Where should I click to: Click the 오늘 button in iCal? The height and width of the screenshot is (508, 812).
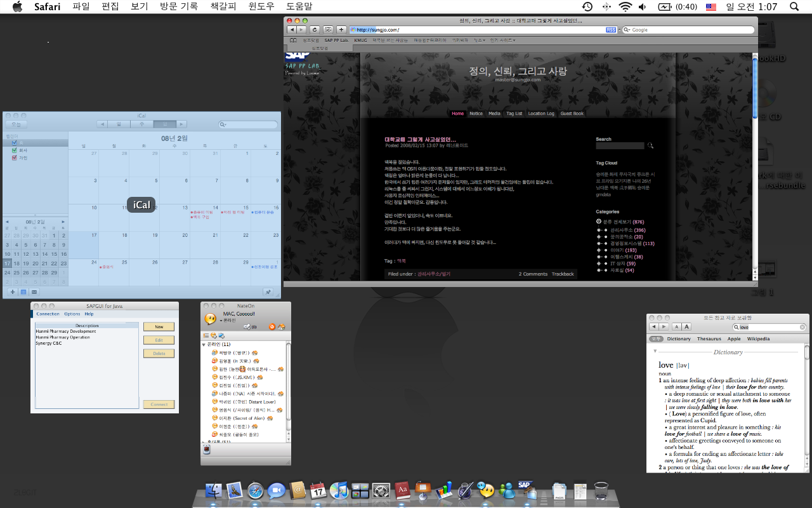16,124
